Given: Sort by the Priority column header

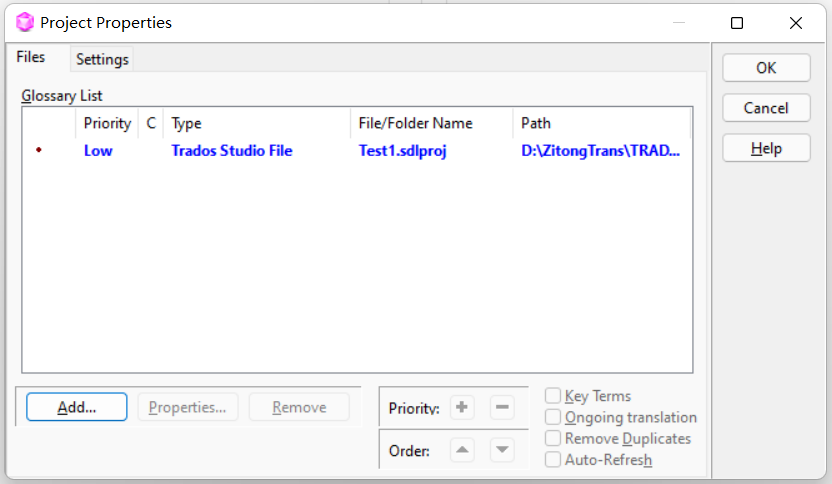Looking at the screenshot, I should coord(107,123).
